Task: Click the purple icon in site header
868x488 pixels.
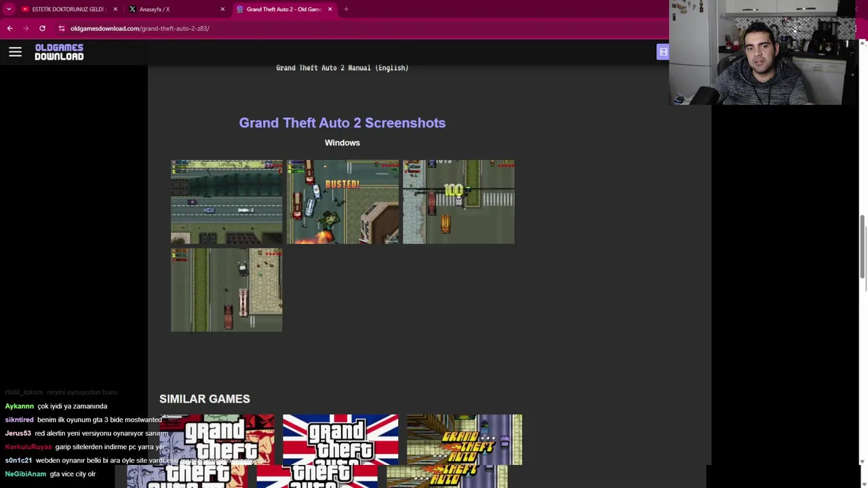Action: coord(663,52)
